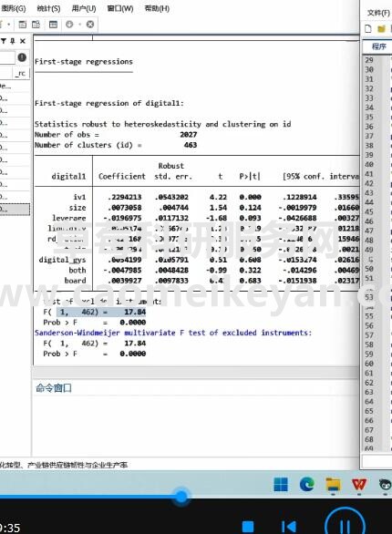
Task: Click the 命令窗口 title label
Action: coord(54,388)
